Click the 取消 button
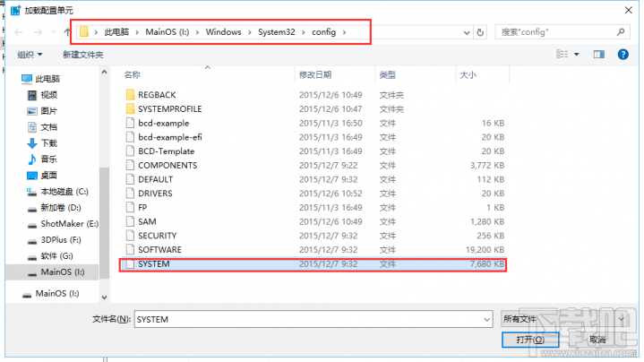The image size is (644, 362). tap(597, 340)
